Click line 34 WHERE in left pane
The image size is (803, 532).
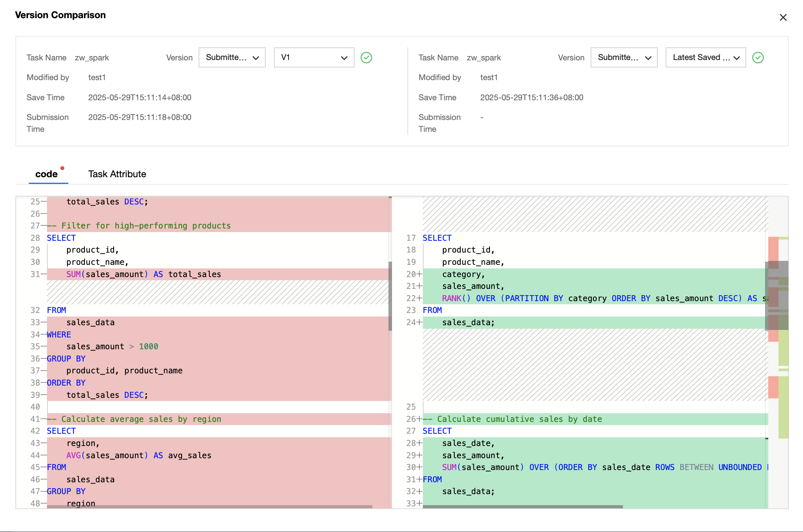tap(59, 335)
